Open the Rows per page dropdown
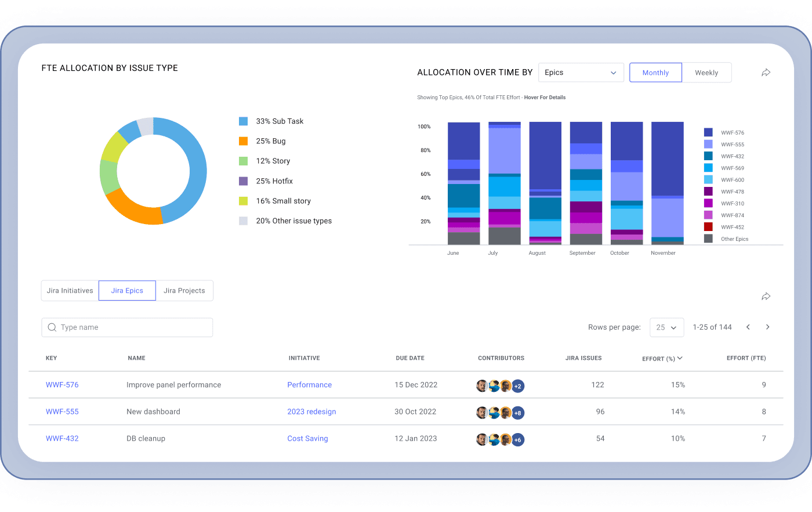The height and width of the screenshot is (512, 812). [666, 327]
